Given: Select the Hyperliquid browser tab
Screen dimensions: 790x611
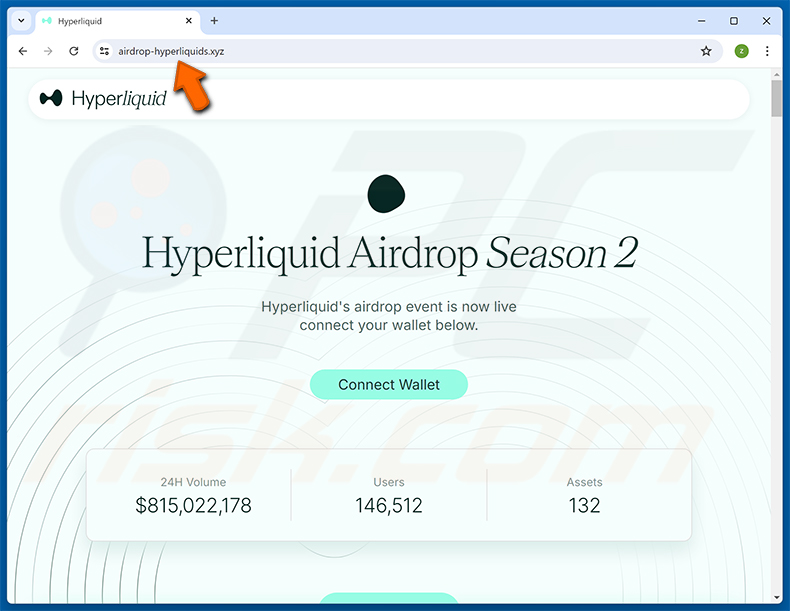Looking at the screenshot, I should (x=117, y=21).
